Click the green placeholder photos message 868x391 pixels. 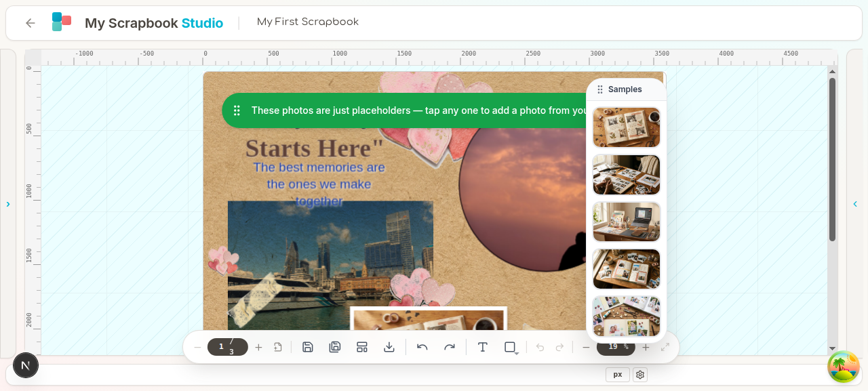tap(419, 110)
